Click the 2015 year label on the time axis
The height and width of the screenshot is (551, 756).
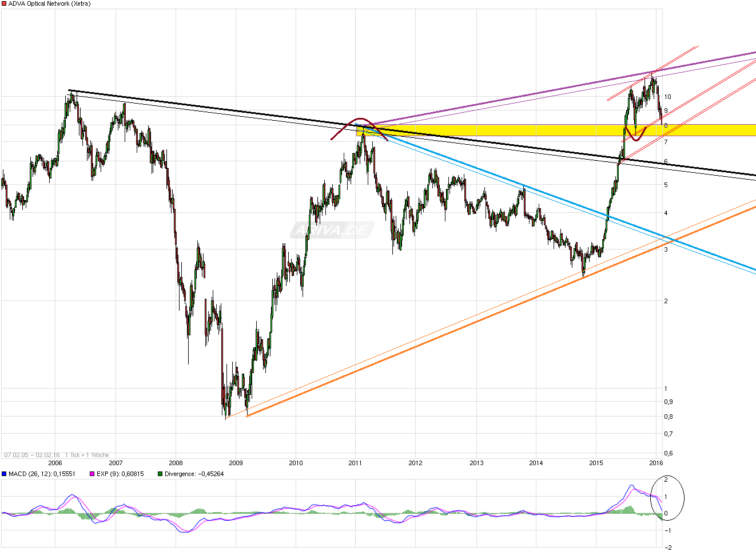[596, 463]
